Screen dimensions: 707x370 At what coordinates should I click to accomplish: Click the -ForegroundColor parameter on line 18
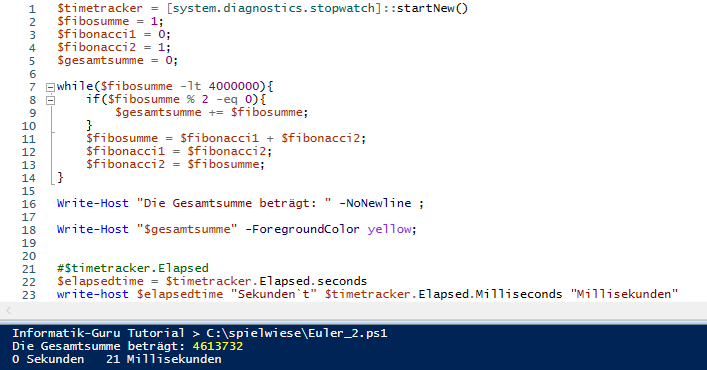point(302,229)
